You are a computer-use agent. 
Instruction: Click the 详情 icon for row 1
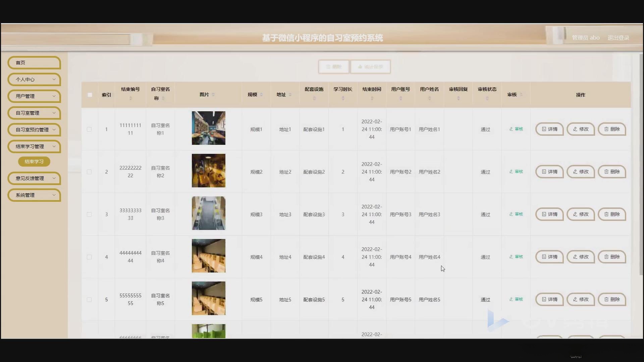[549, 129]
